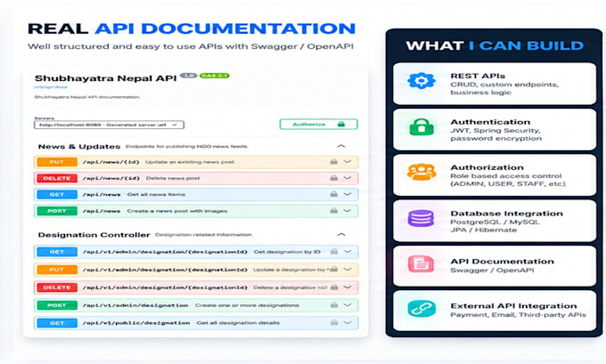This screenshot has height=364, width=606.
Task: Click 'Update an existing news post' text
Action: pos(190,162)
